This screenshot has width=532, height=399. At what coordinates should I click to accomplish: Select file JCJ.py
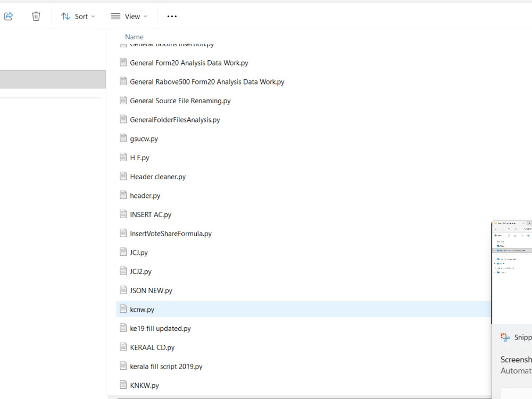click(139, 253)
